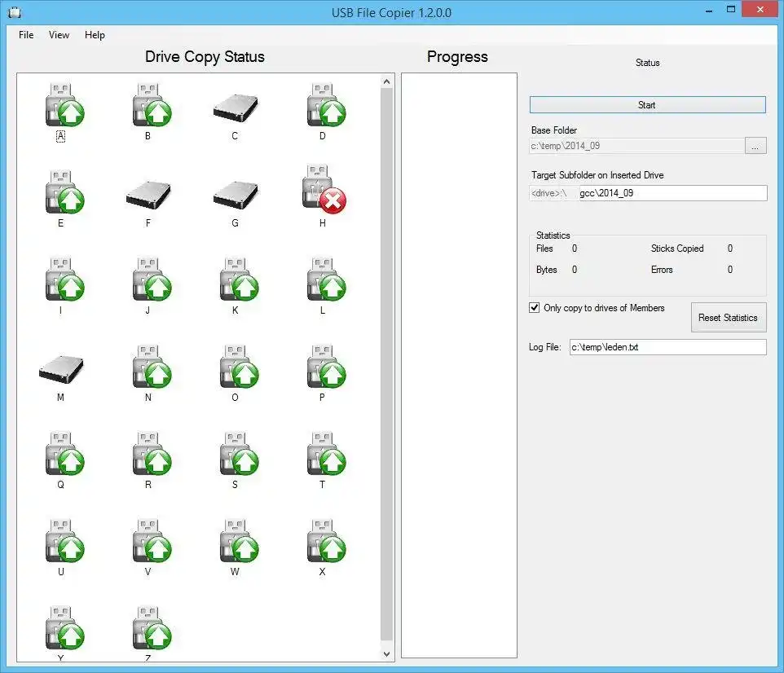This screenshot has height=673, width=784.
Task: Select the USB drive V icon
Action: pos(152,540)
